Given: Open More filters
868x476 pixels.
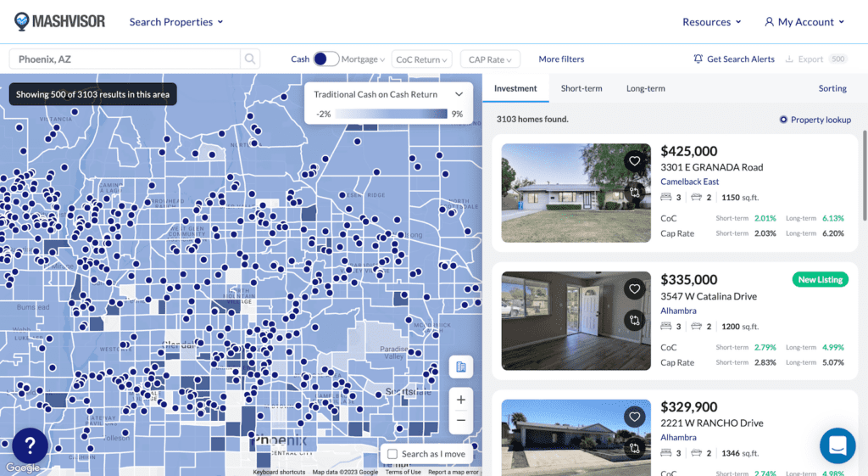Looking at the screenshot, I should 561,59.
